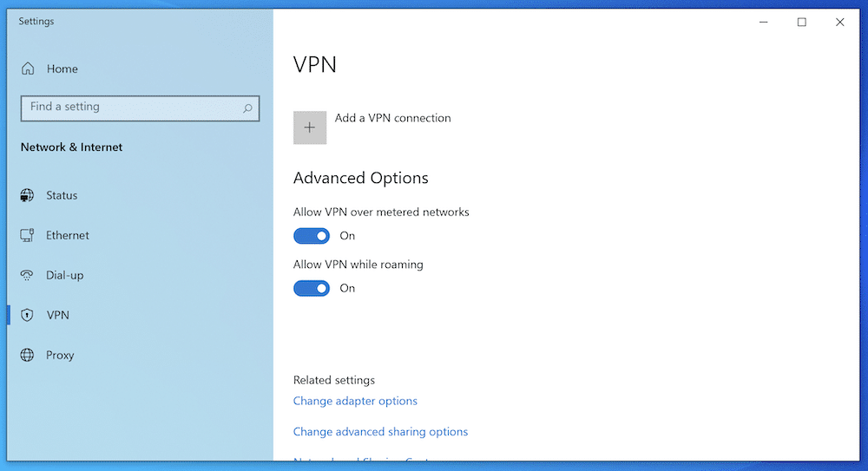Focus the Find a setting field
The image size is (868, 471).
pos(140,108)
